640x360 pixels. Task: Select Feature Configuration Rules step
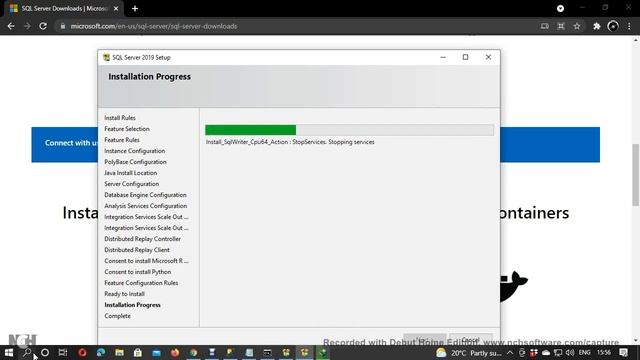click(141, 283)
